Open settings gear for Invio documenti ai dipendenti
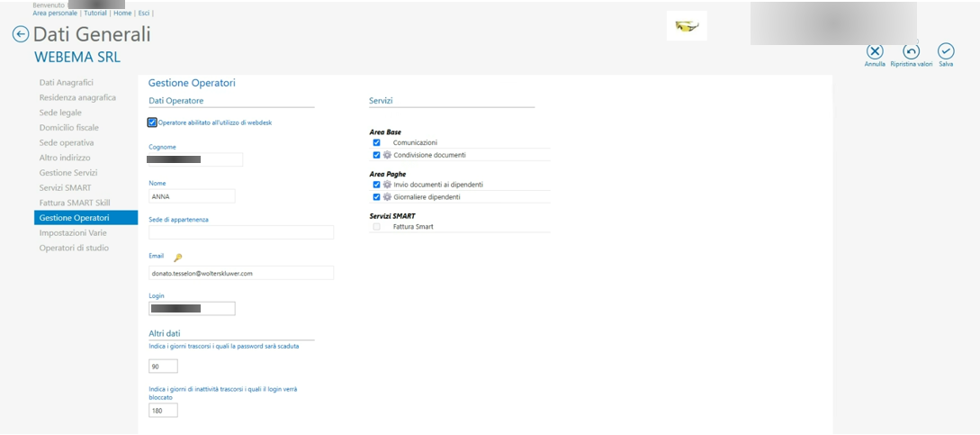Viewport: 980px width, 435px height. (x=387, y=185)
